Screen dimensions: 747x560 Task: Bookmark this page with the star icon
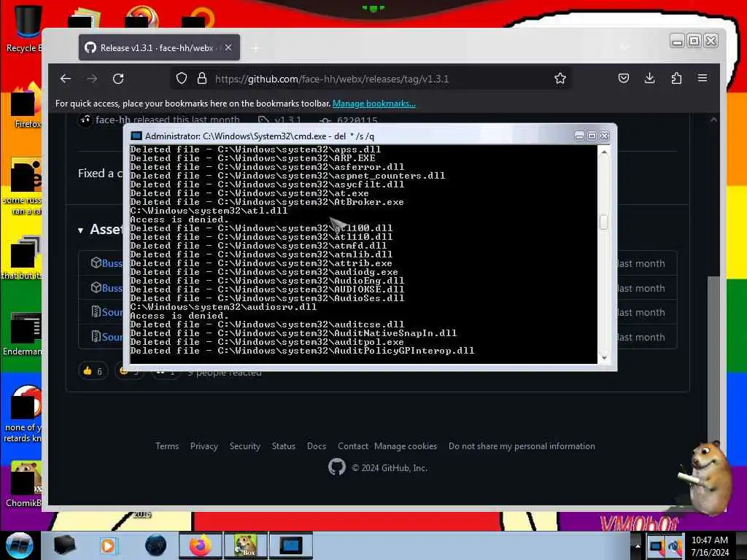point(560,79)
